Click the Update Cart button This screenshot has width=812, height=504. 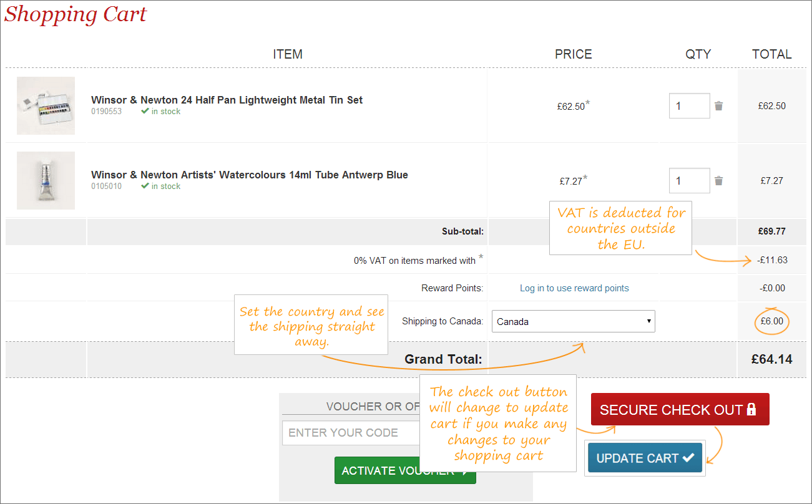[645, 458]
